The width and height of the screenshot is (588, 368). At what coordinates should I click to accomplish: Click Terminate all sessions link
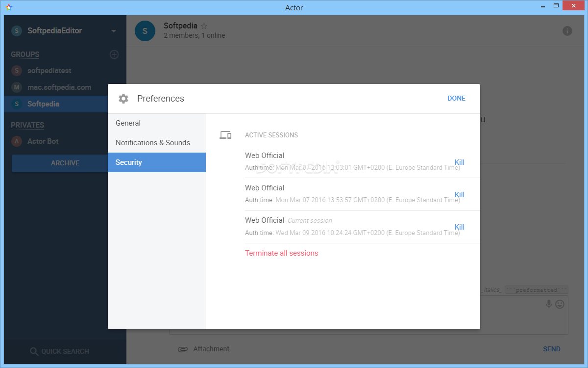pos(282,253)
